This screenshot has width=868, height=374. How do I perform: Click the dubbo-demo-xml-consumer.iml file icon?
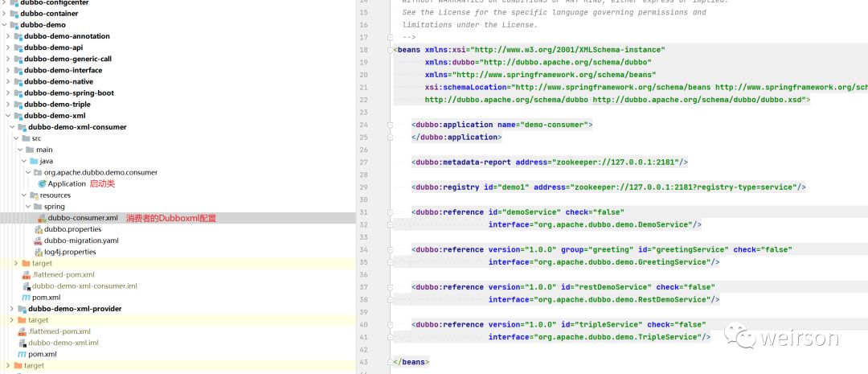pyautogui.click(x=26, y=286)
